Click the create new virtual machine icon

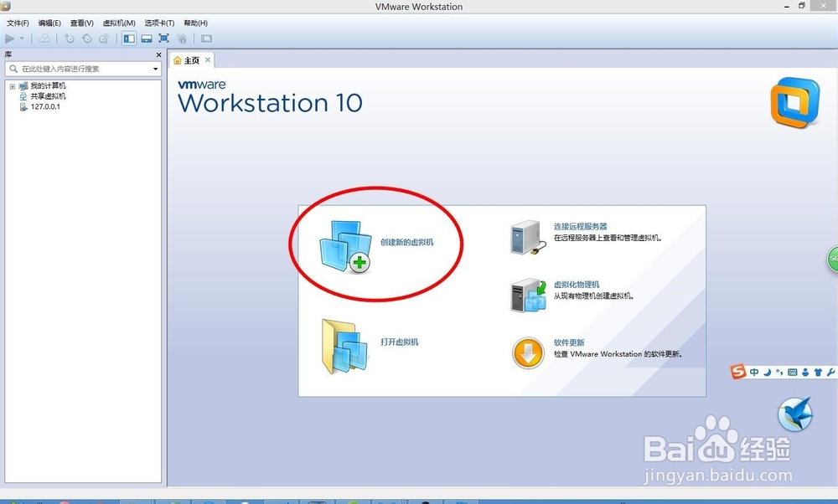pyautogui.click(x=346, y=247)
